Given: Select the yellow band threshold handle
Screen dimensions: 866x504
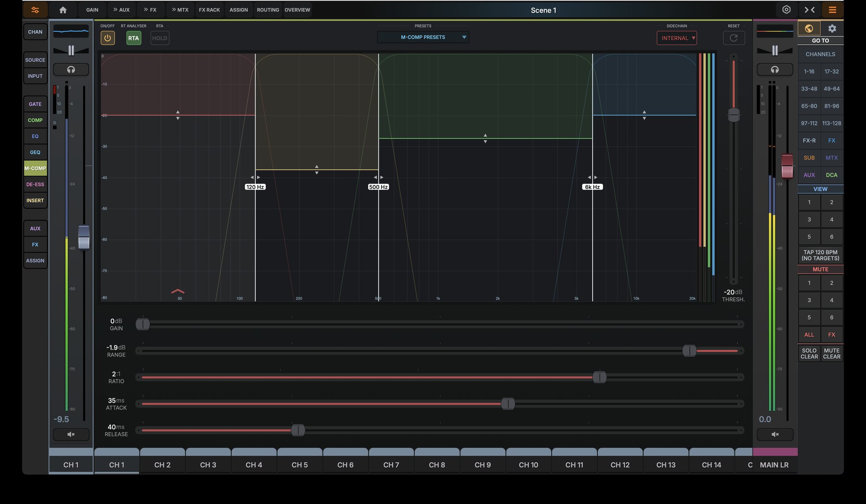Looking at the screenshot, I should point(317,170).
